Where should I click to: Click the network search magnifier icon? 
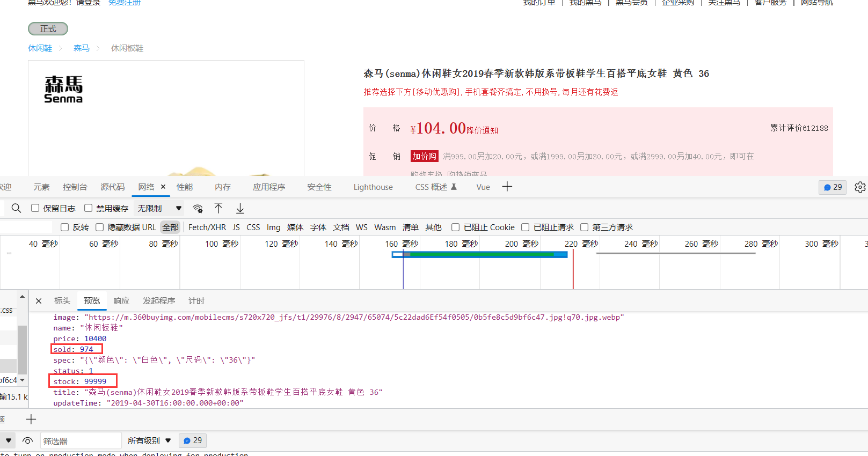16,208
